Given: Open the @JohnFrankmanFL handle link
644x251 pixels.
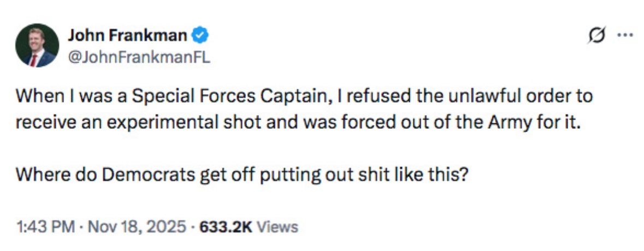Looking at the screenshot, I should [139, 55].
